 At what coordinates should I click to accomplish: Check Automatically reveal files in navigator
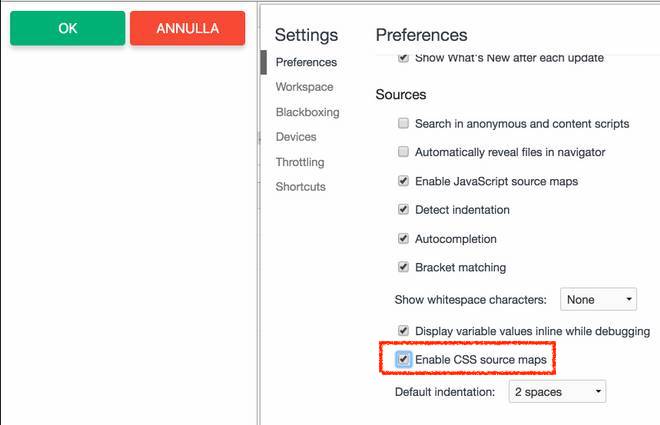[404, 153]
